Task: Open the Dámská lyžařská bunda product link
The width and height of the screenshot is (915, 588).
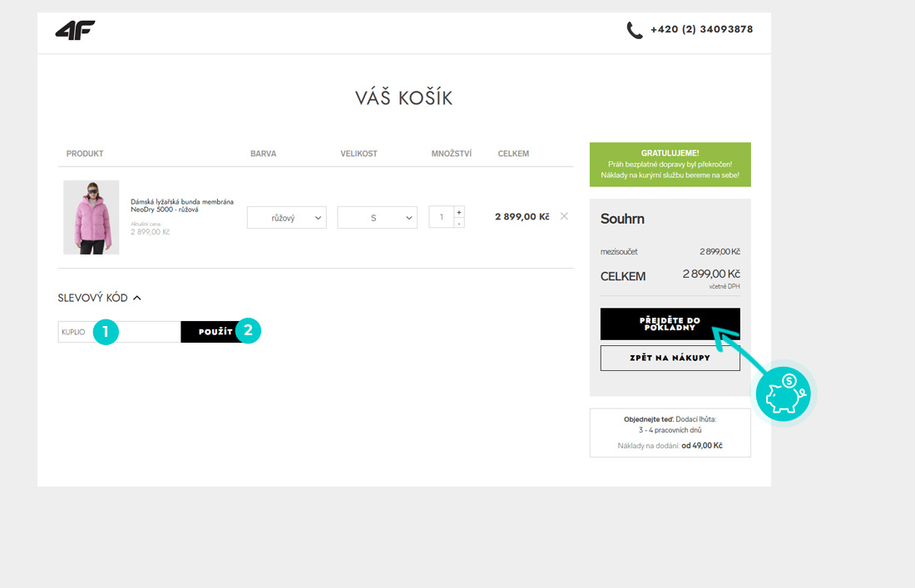Action: point(181,205)
